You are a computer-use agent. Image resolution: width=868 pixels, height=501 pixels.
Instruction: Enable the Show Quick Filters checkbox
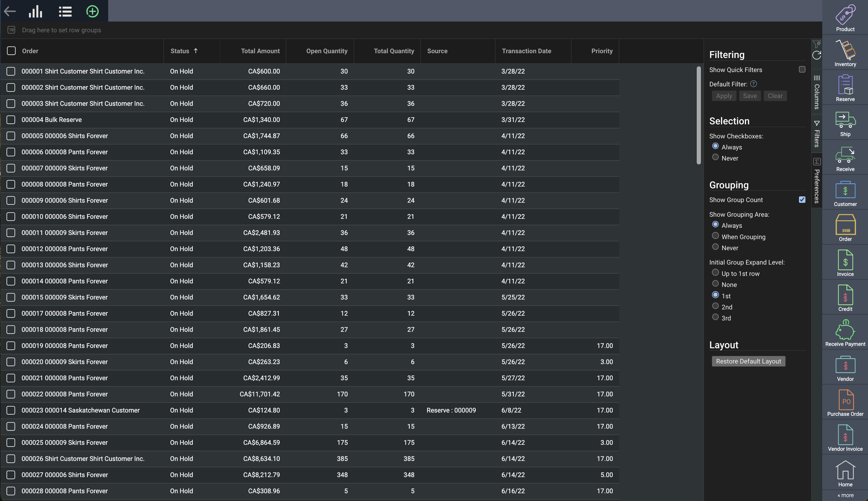coord(802,70)
